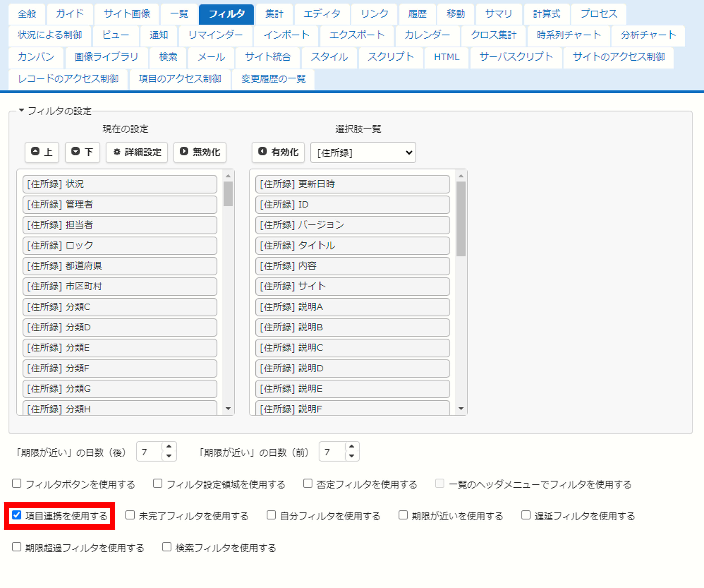Click the 現在の設定 list scrollbar thumb
This screenshot has height=588, width=704.
tap(228, 194)
